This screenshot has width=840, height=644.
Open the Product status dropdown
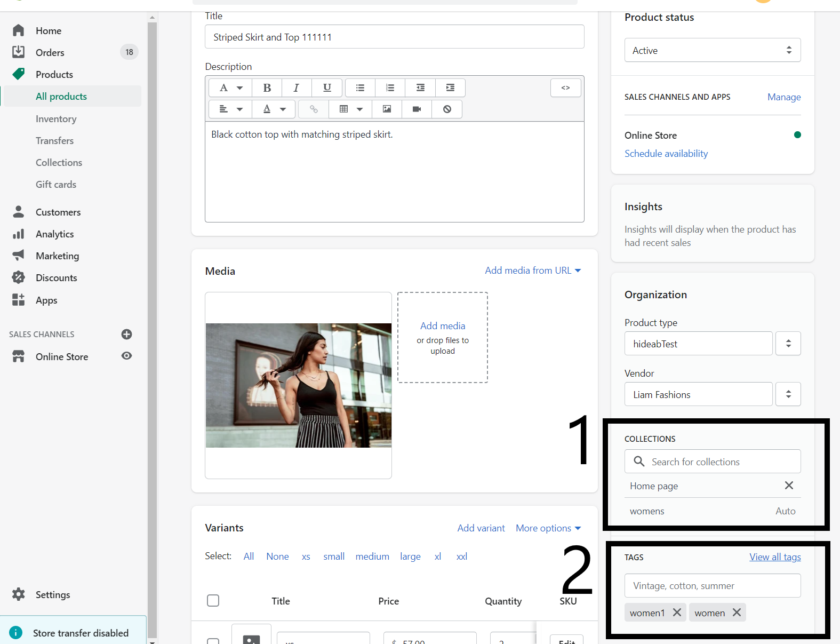[712, 50]
